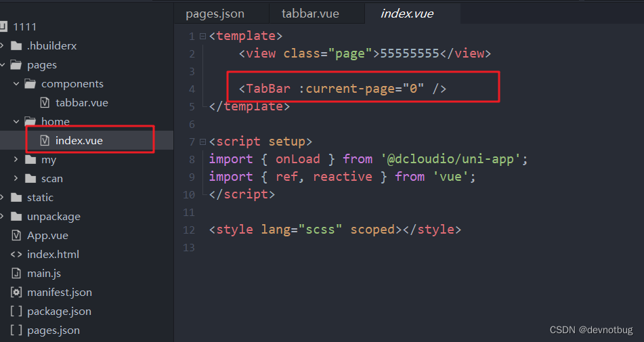Open App.vue in the file tree
Image resolution: width=644 pixels, height=342 pixels.
[47, 236]
